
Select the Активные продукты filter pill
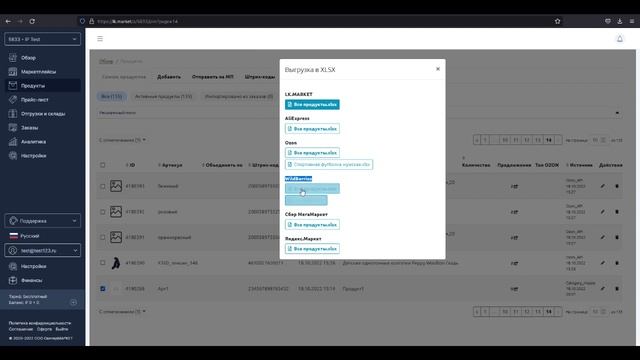coord(163,97)
